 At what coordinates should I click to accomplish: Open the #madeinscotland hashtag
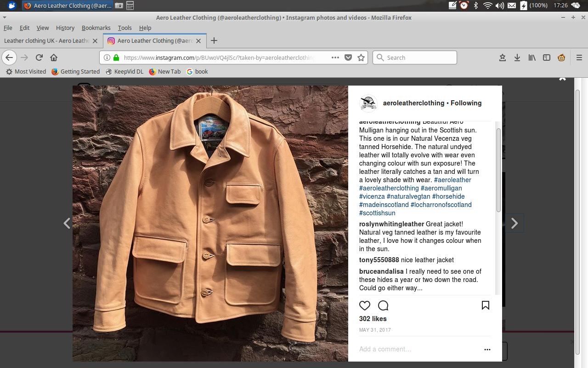[384, 205]
